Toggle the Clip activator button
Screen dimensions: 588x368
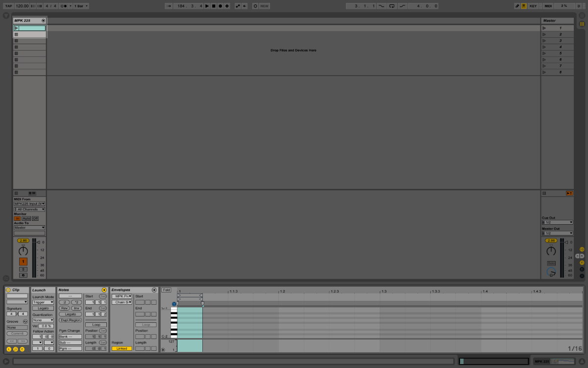point(8,290)
